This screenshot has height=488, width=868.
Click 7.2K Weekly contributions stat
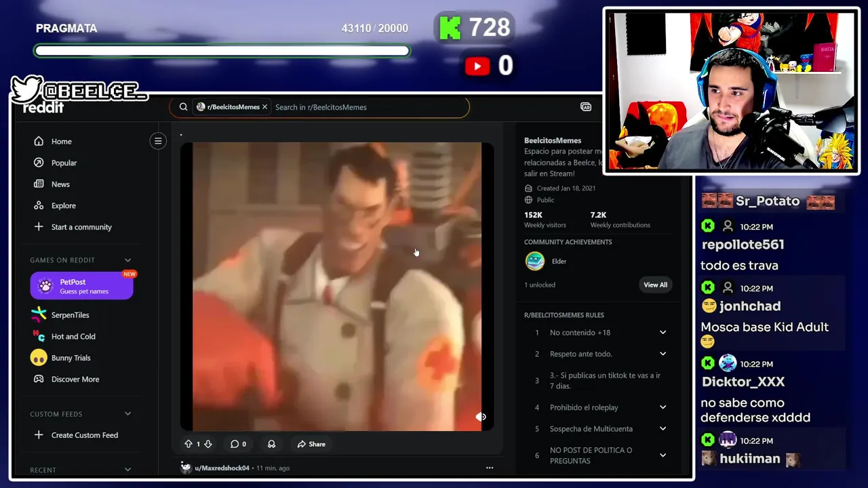click(x=620, y=220)
